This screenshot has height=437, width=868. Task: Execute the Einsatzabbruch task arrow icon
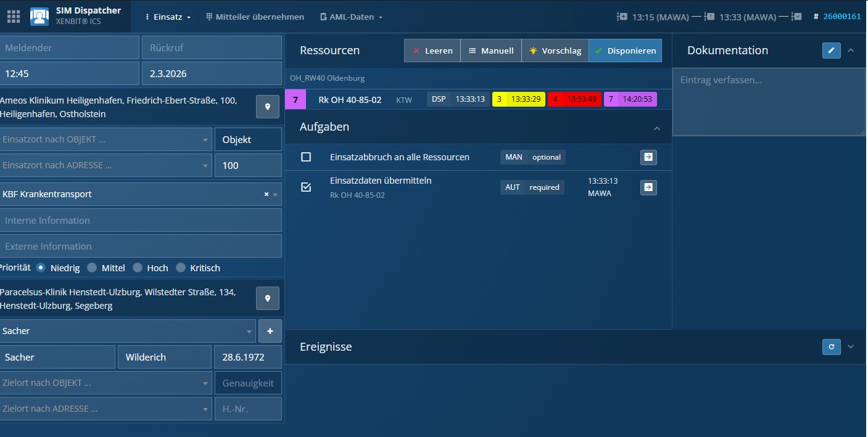point(648,157)
